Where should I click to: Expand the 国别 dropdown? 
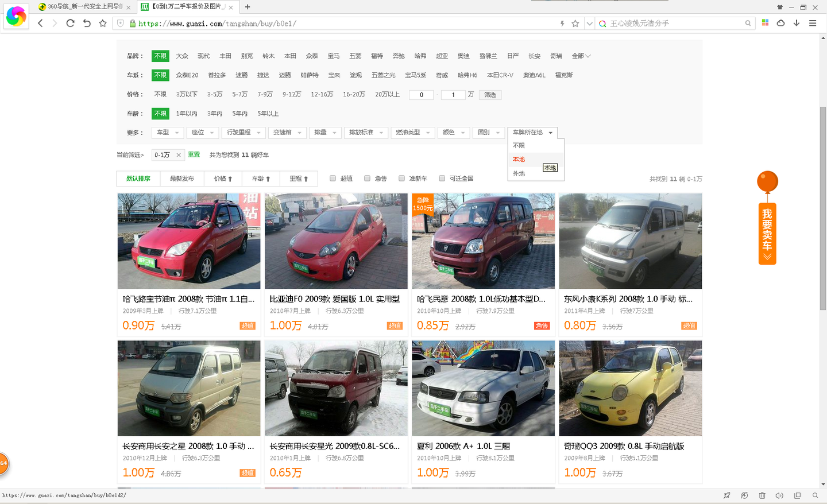[489, 133]
